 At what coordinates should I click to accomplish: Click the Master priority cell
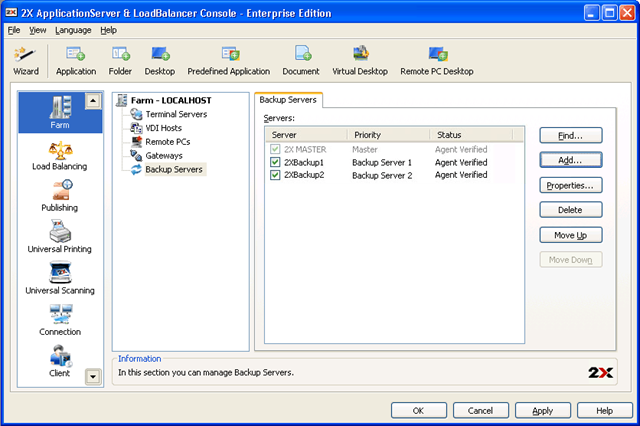coord(365,149)
